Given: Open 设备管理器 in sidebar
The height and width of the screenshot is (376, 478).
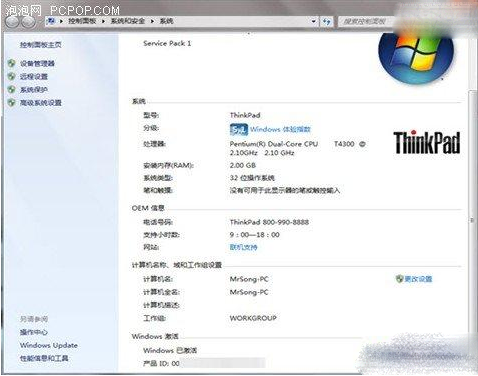Looking at the screenshot, I should pyautogui.click(x=37, y=64).
